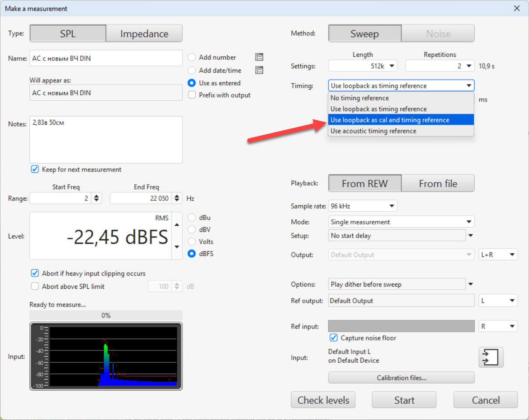The width and height of the screenshot is (529, 420).
Task: Open Sample rate 96 kHz dropdown
Action: 363,206
